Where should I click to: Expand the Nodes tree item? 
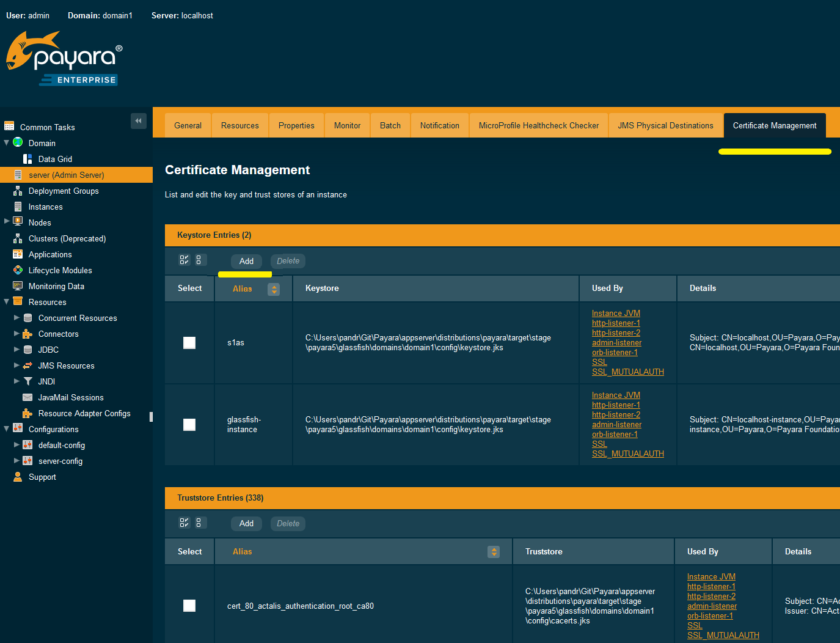point(6,222)
